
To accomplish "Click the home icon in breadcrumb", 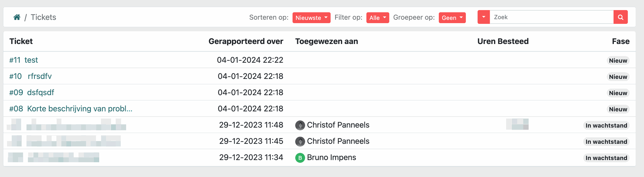I will click(x=17, y=17).
